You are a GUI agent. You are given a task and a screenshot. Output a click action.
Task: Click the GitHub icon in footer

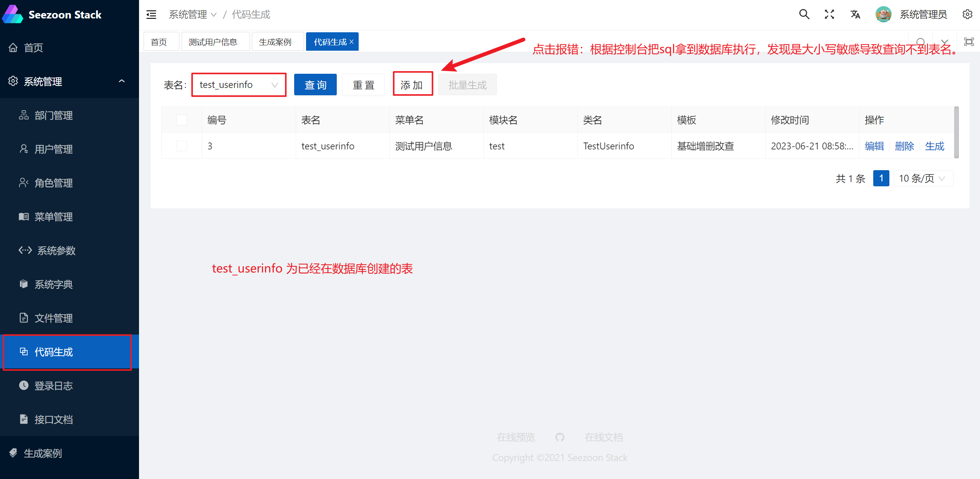point(560,437)
